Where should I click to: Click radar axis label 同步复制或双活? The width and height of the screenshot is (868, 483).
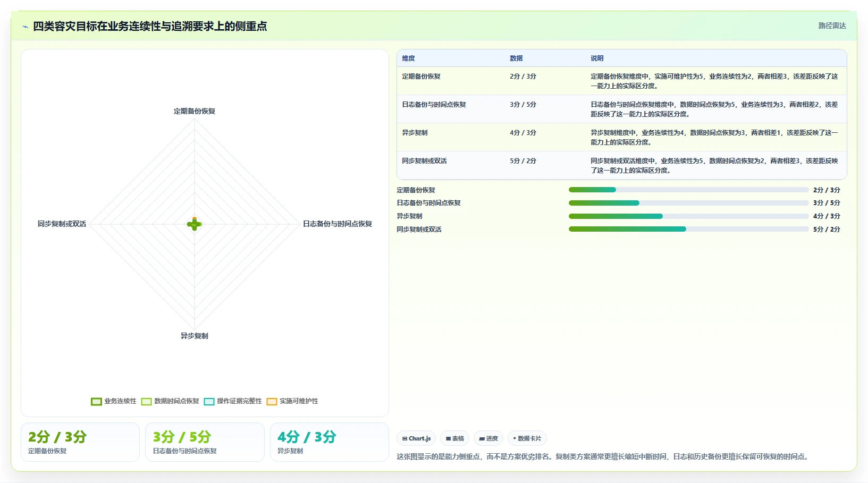[x=62, y=224]
